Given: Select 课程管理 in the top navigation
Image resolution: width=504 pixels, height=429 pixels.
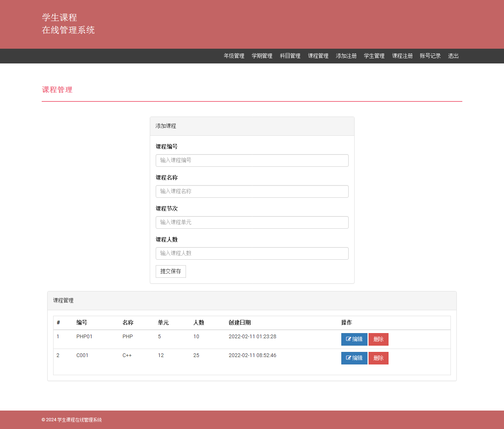Looking at the screenshot, I should pyautogui.click(x=318, y=56).
